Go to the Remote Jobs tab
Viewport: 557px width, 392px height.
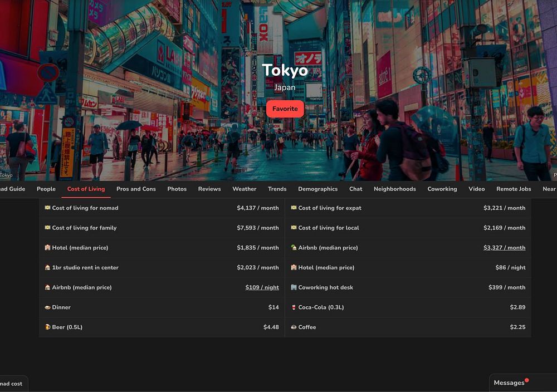click(x=514, y=189)
